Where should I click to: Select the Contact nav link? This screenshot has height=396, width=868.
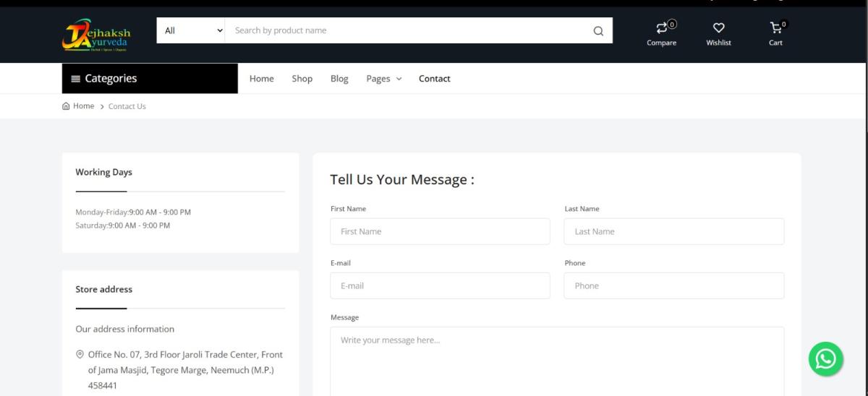point(434,79)
